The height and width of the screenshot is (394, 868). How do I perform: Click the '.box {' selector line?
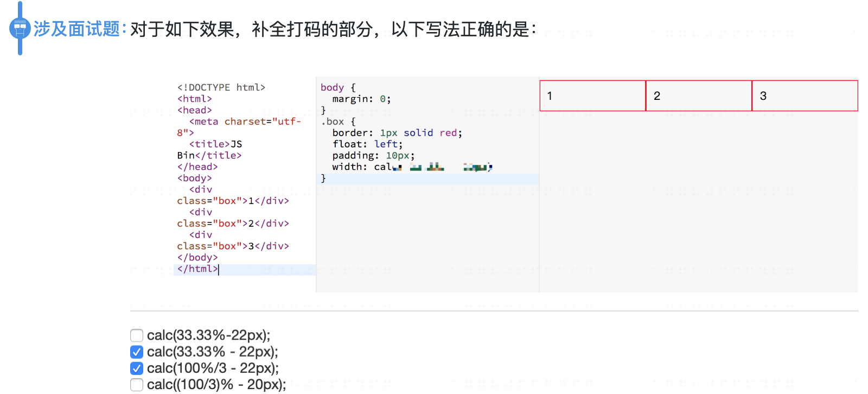(x=338, y=122)
